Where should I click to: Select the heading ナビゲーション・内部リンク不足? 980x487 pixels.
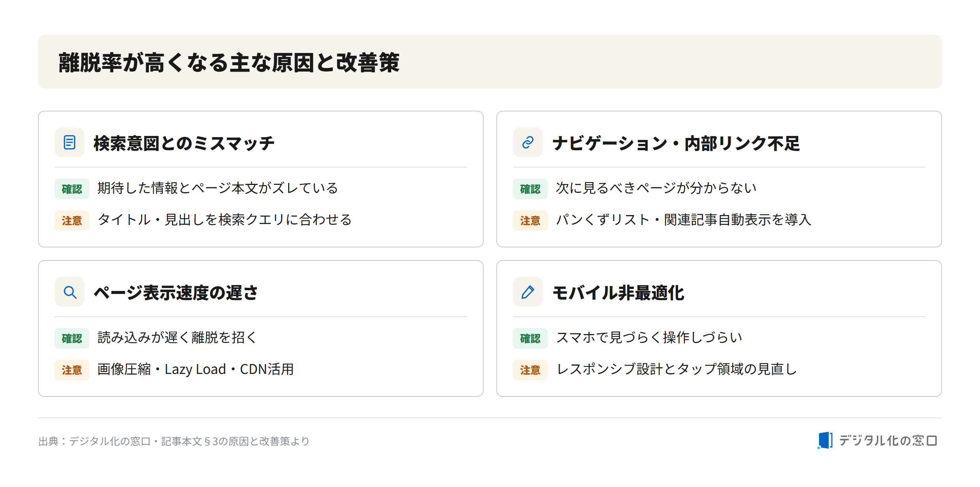676,143
